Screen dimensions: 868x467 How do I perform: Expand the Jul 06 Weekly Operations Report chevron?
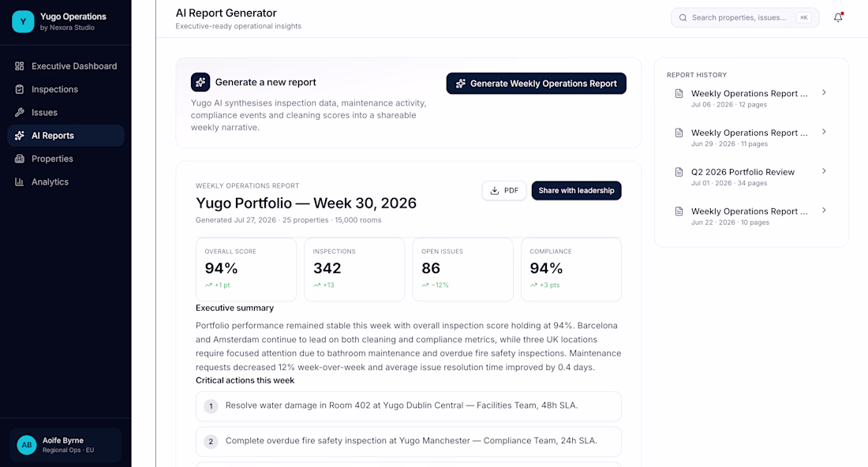[x=824, y=93]
